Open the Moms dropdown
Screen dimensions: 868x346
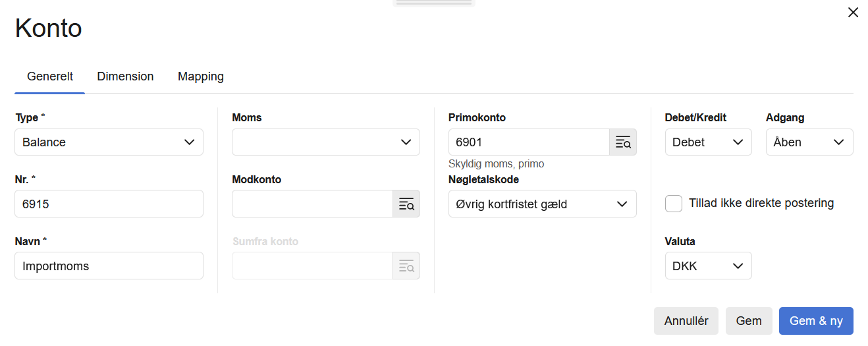coord(326,142)
